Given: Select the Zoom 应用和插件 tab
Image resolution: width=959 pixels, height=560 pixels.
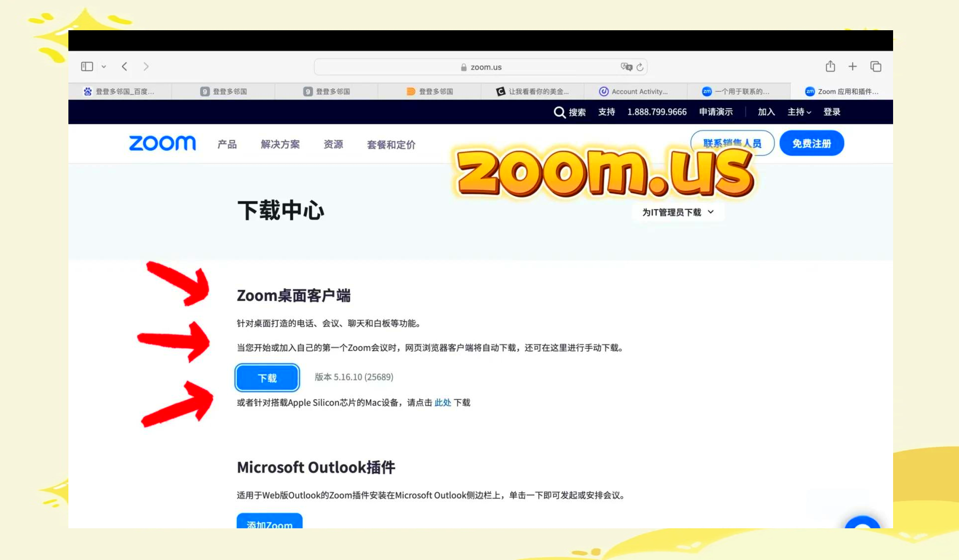Looking at the screenshot, I should (842, 91).
